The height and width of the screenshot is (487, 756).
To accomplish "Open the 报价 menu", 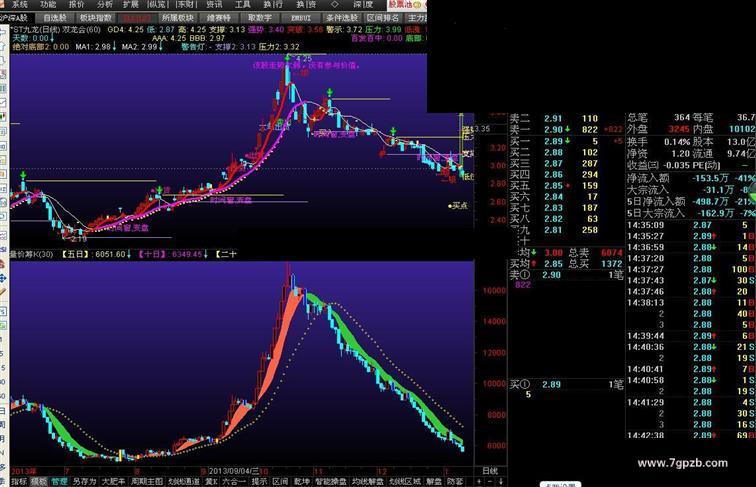I will click(76, 4).
